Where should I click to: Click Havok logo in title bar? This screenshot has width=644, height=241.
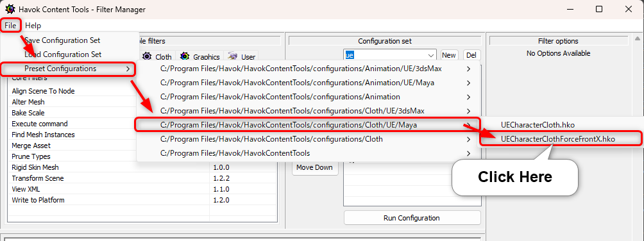[10, 9]
